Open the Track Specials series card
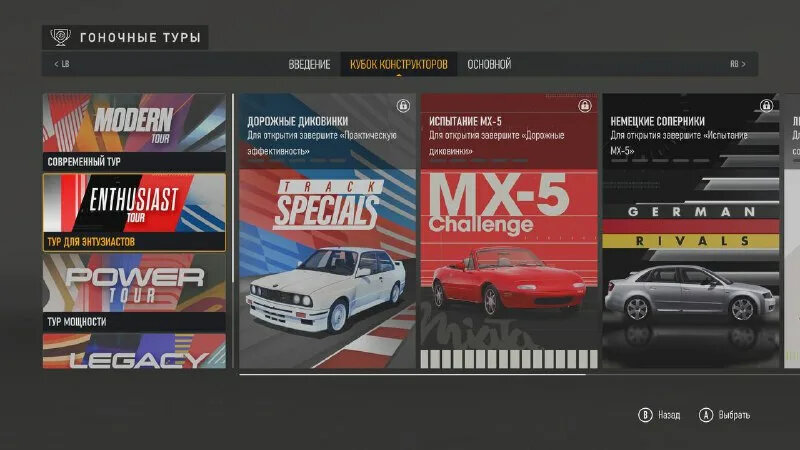The height and width of the screenshot is (450, 800). tap(327, 231)
